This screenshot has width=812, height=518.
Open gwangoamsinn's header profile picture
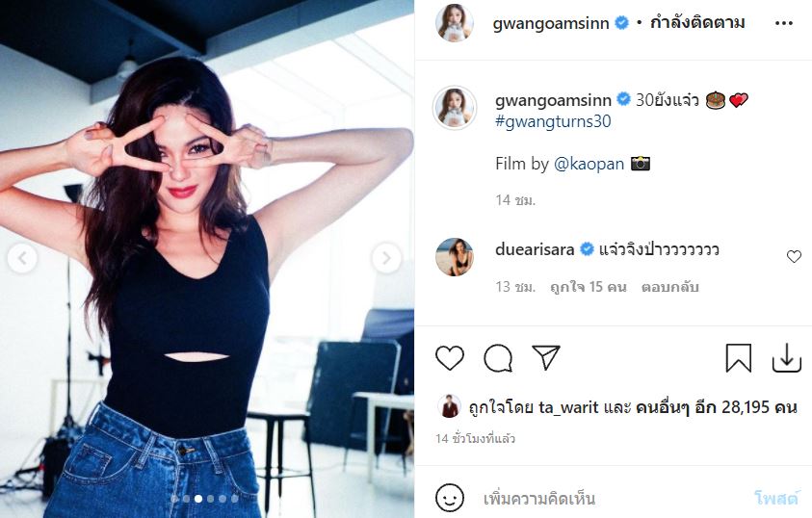point(455,24)
